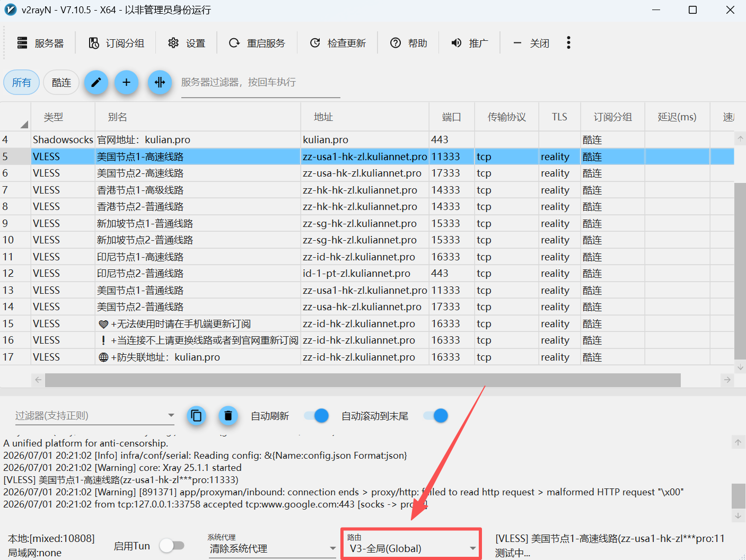Click the table corner select-all triangle
The height and width of the screenshot is (560, 746).
(x=23, y=124)
